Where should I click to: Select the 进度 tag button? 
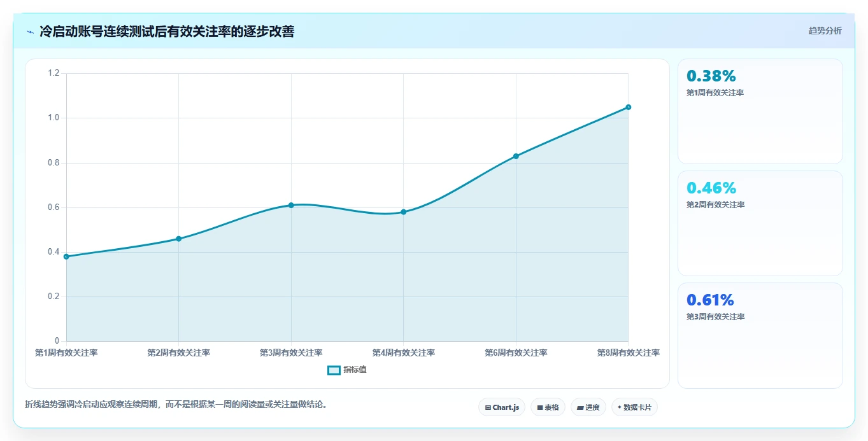pyautogui.click(x=588, y=407)
